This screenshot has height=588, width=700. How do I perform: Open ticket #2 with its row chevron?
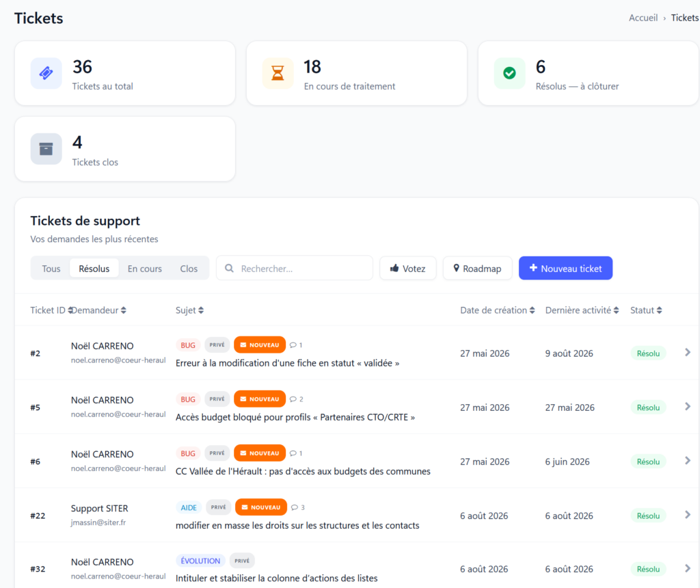tap(688, 353)
